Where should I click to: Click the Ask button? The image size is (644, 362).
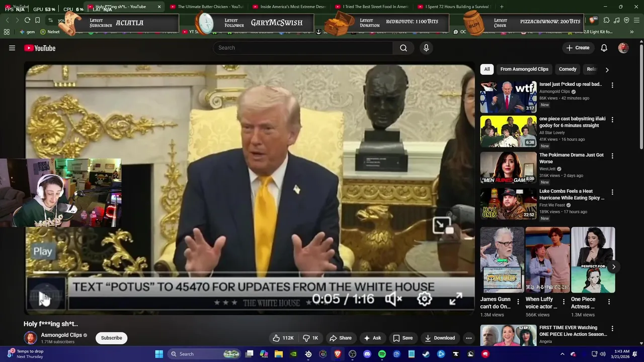pyautogui.click(x=372, y=338)
